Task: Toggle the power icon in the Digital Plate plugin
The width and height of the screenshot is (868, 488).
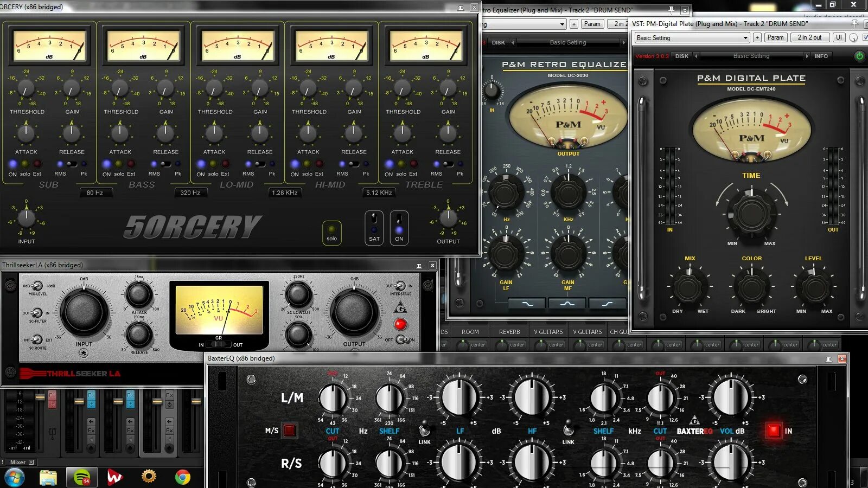Action: [859, 56]
